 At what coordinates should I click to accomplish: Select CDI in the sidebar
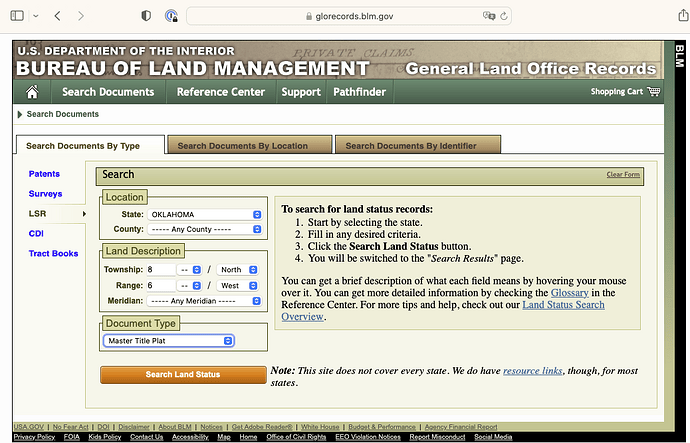tap(36, 234)
